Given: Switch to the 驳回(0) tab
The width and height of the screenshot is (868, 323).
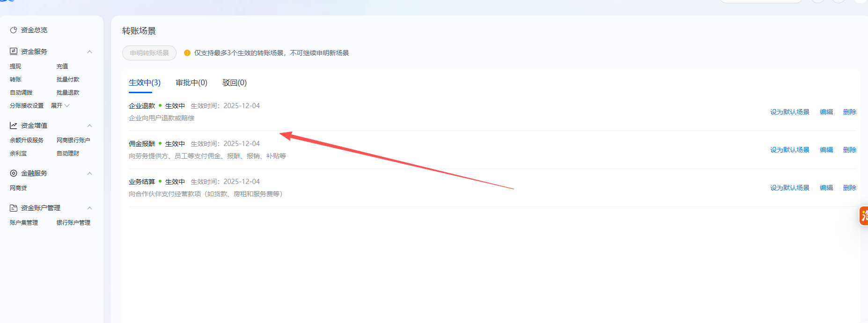Looking at the screenshot, I should (x=234, y=83).
